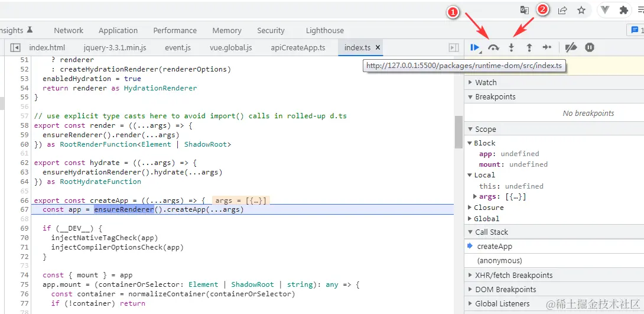Click the this: undefined scope entry

click(x=511, y=186)
